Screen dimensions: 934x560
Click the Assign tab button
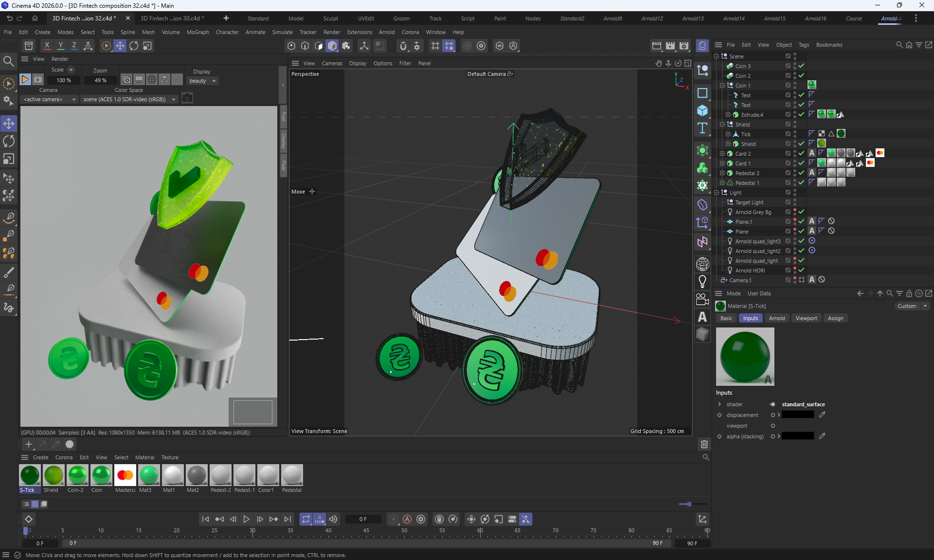(835, 318)
